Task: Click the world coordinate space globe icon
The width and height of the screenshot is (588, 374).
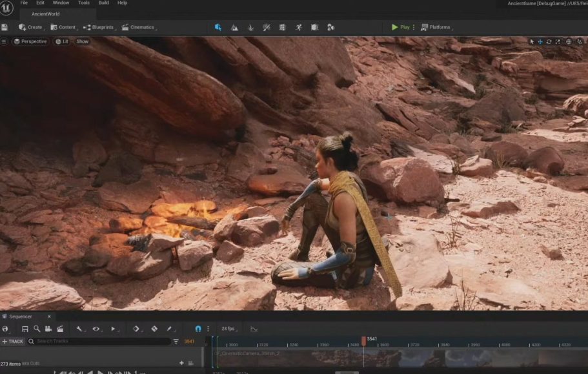Action: pos(569,41)
